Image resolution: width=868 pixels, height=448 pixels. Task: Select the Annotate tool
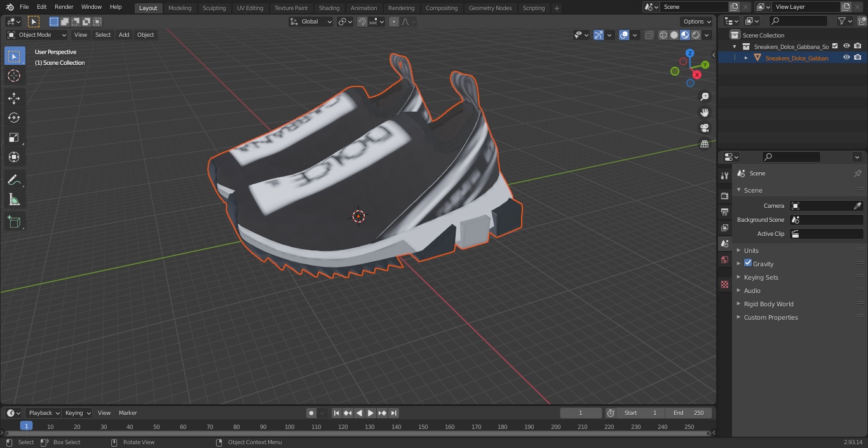[x=14, y=180]
